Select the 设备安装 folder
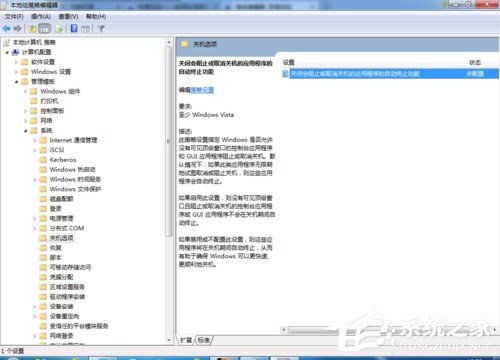This screenshot has height=360, width=500. click(61, 306)
